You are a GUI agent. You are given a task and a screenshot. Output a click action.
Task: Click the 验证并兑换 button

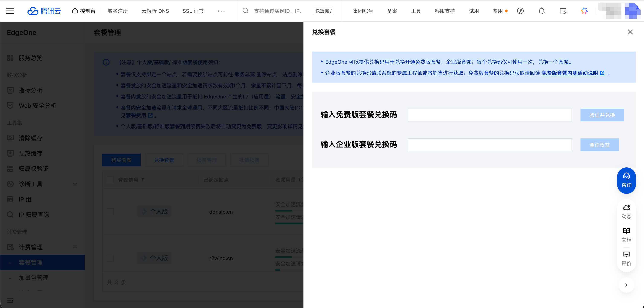click(602, 115)
